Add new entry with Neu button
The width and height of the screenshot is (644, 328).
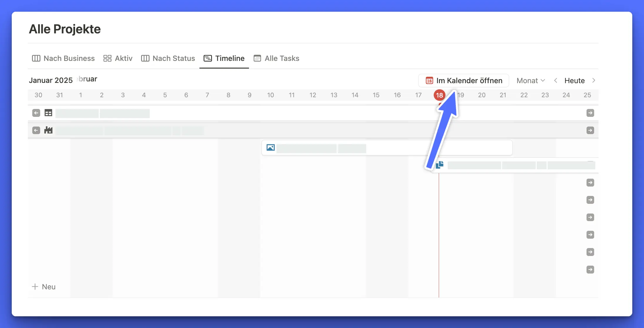44,287
